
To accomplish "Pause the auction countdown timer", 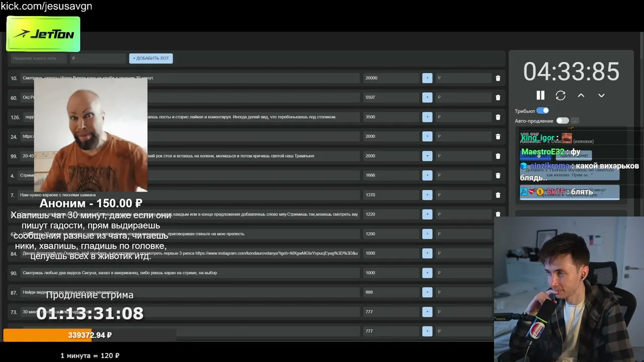I will pos(540,96).
